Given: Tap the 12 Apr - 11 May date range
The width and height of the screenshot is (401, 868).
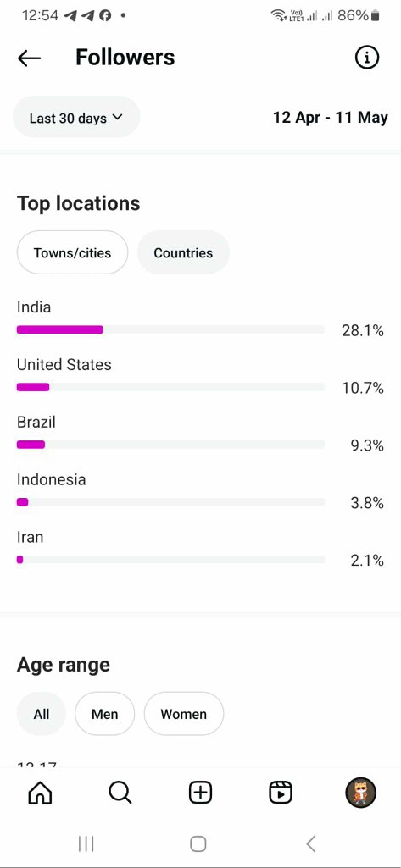Looking at the screenshot, I should [331, 118].
